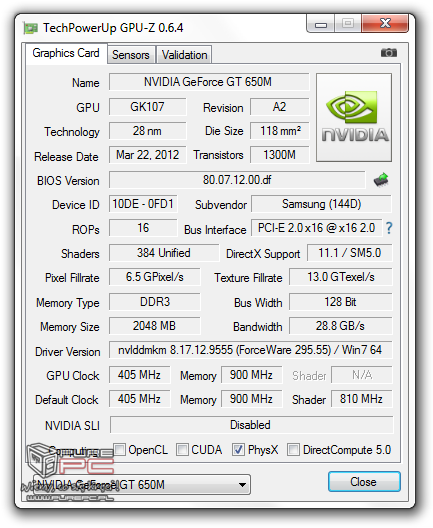
Task: Tick the CUDA checkbox
Action: point(182,450)
